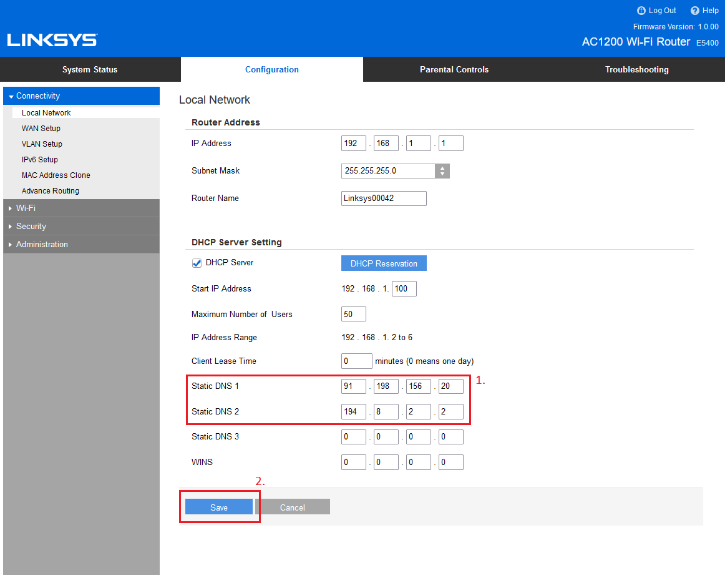Open DHCP Reservation settings

(x=384, y=263)
